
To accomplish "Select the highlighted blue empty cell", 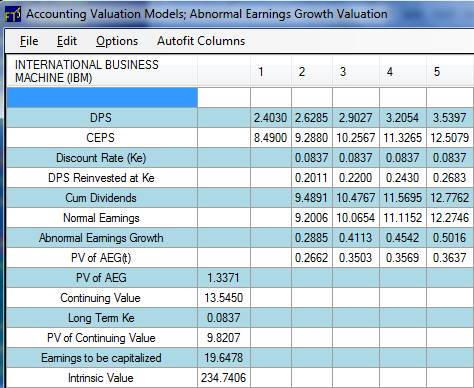I will tap(102, 98).
